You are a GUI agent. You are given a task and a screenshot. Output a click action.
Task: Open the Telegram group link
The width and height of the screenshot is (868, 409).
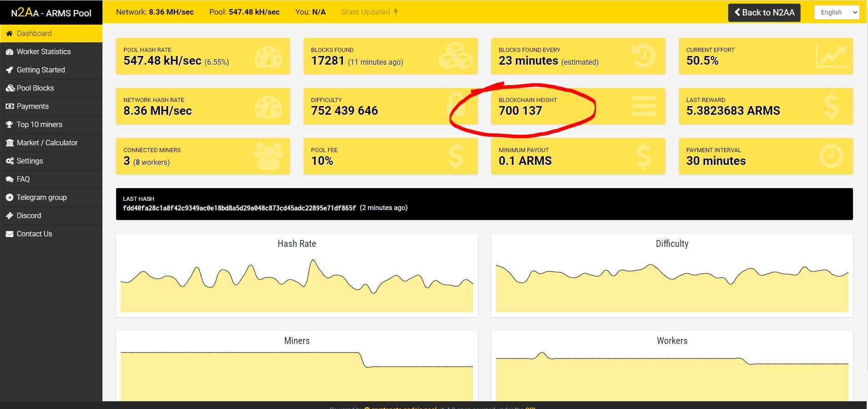pos(51,197)
